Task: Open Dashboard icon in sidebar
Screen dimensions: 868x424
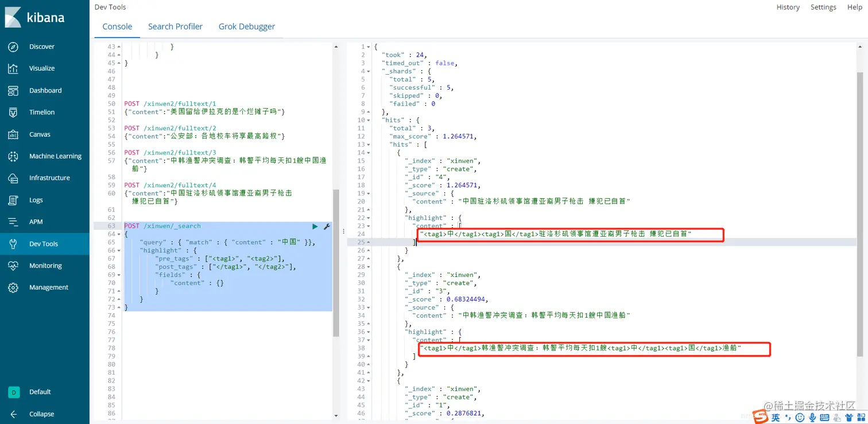Action: 13,91
